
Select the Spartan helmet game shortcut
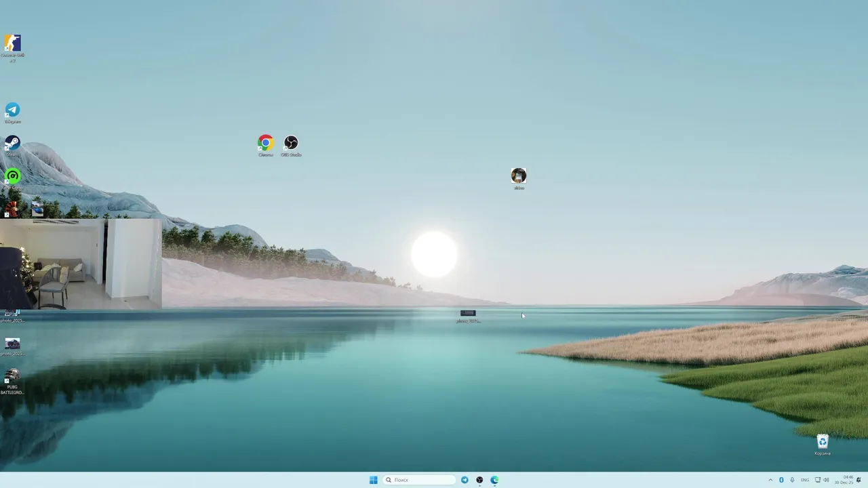[12, 208]
